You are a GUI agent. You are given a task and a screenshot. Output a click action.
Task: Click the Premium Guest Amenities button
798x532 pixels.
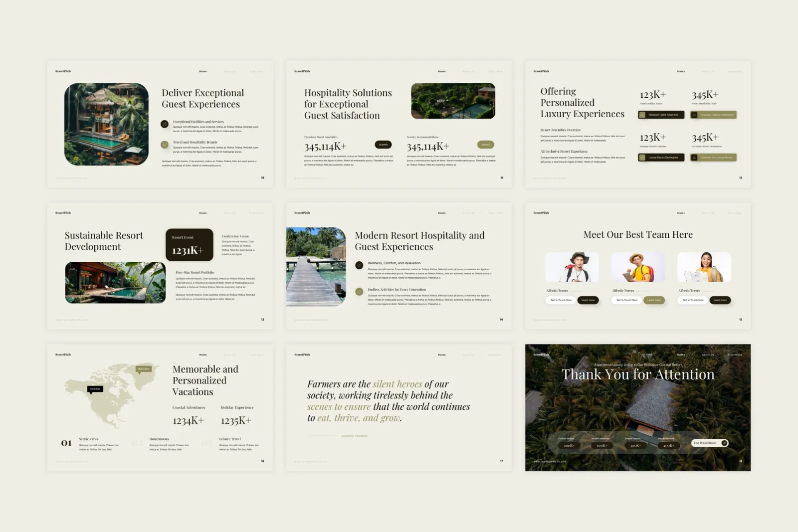[x=661, y=115]
